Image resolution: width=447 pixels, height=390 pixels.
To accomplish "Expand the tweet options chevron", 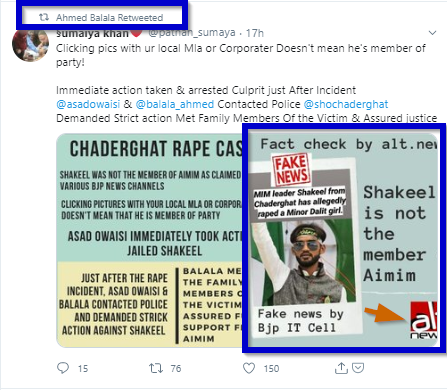I will click(x=432, y=33).
